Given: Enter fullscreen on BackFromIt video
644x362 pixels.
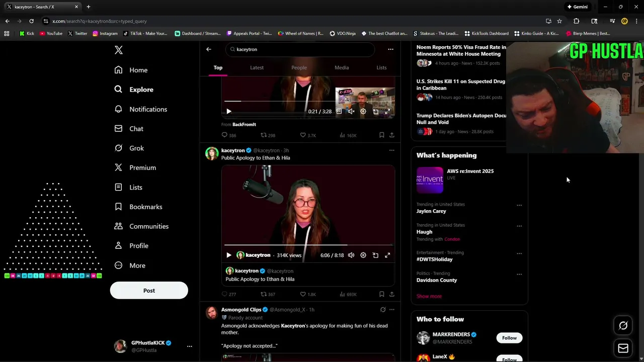Looking at the screenshot, I should [x=387, y=112].
